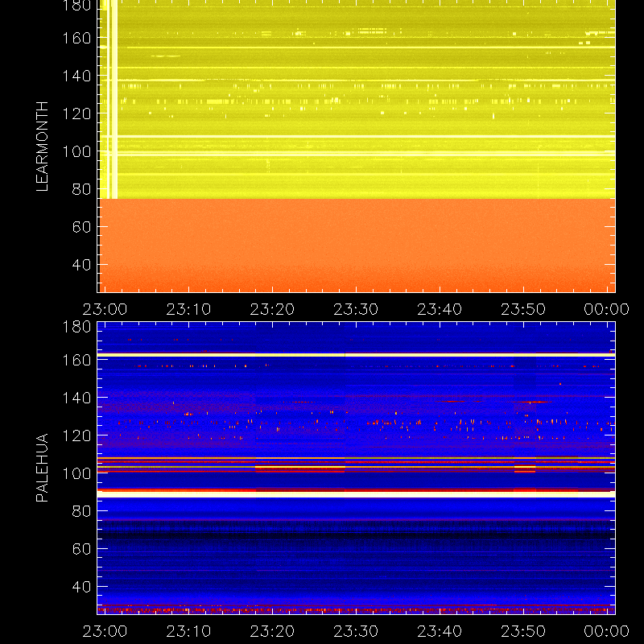Select the 120 tick label on Learmonth axis
The image size is (644, 644).
(76, 114)
